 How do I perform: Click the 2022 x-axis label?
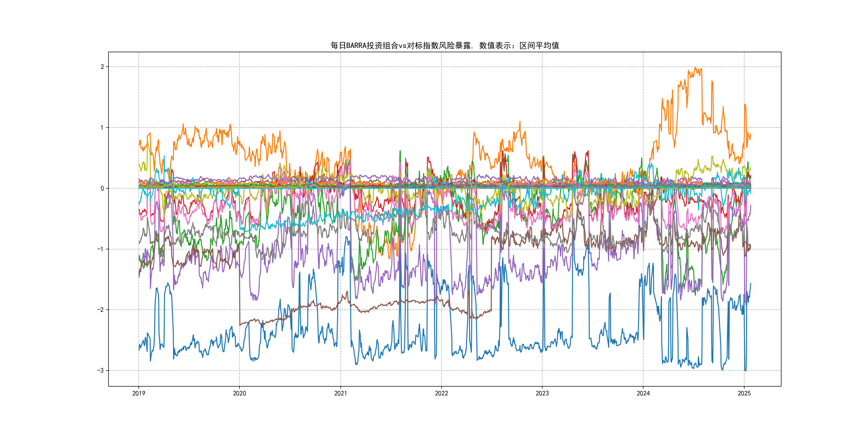click(442, 393)
